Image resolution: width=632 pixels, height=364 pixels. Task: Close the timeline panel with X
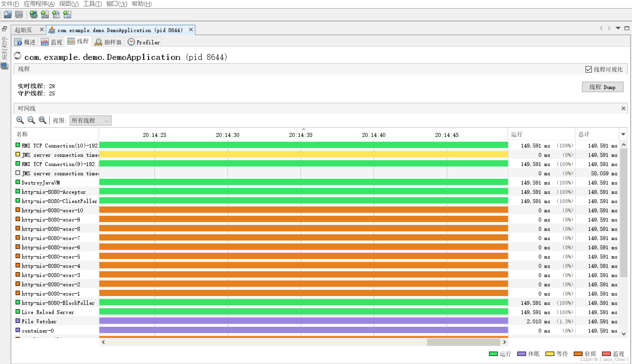tap(623, 108)
